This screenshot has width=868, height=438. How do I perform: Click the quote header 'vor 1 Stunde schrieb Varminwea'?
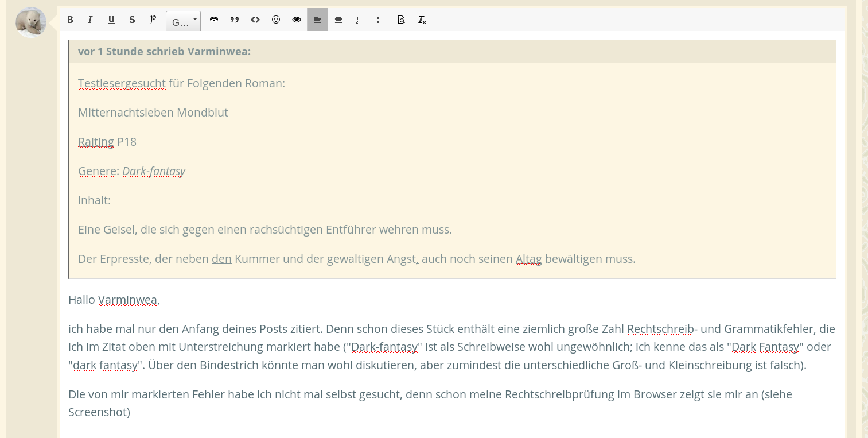(x=164, y=51)
